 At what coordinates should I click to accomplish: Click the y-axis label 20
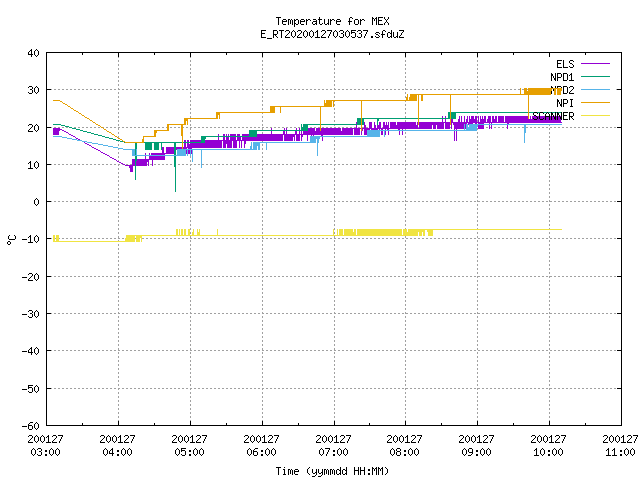tap(33, 128)
